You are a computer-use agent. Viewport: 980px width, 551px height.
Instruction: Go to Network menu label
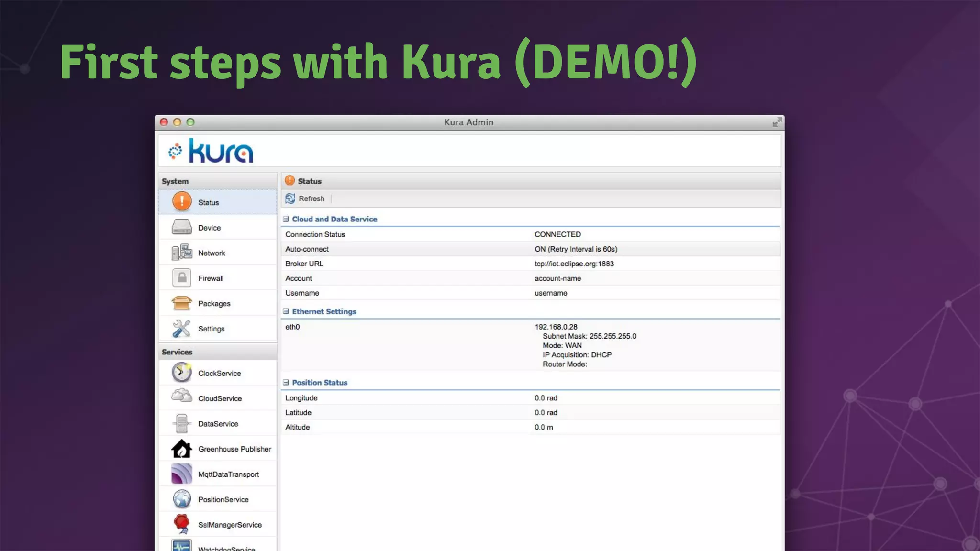coord(212,253)
